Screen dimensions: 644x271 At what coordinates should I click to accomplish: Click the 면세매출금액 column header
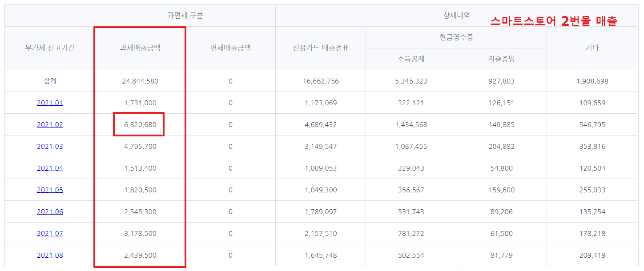pyautogui.click(x=230, y=48)
